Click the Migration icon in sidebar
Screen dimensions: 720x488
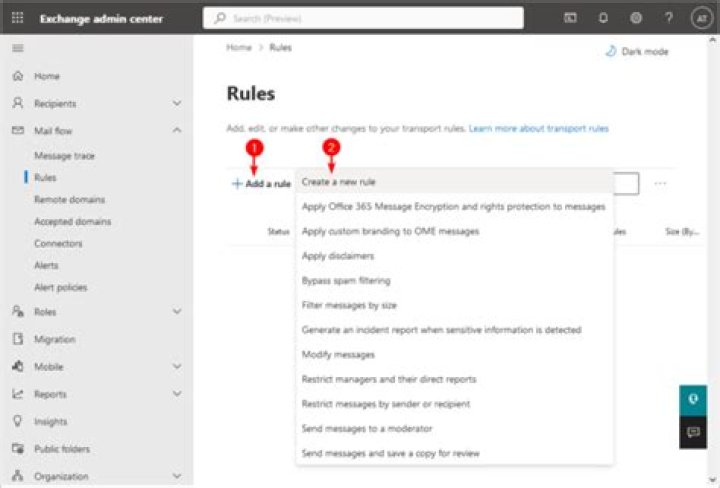[x=18, y=339]
